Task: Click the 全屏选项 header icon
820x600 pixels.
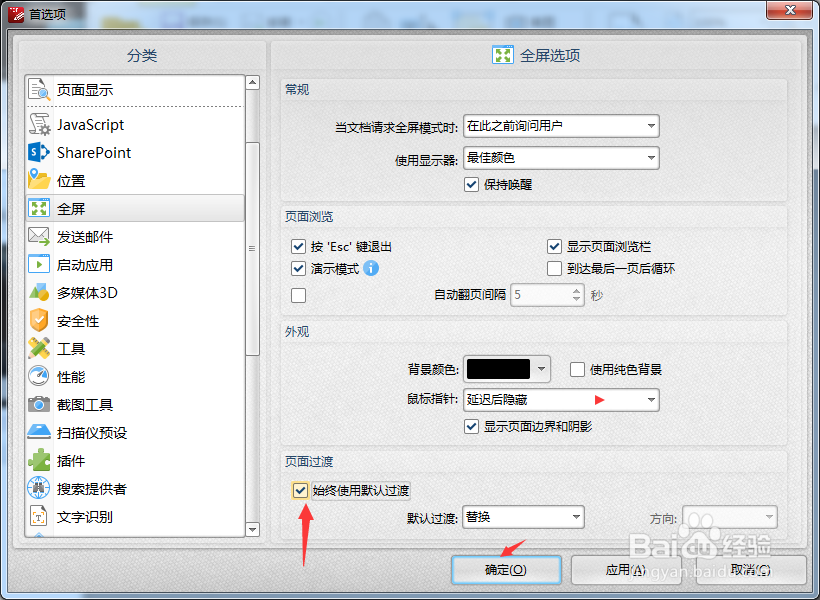Action: pos(503,55)
